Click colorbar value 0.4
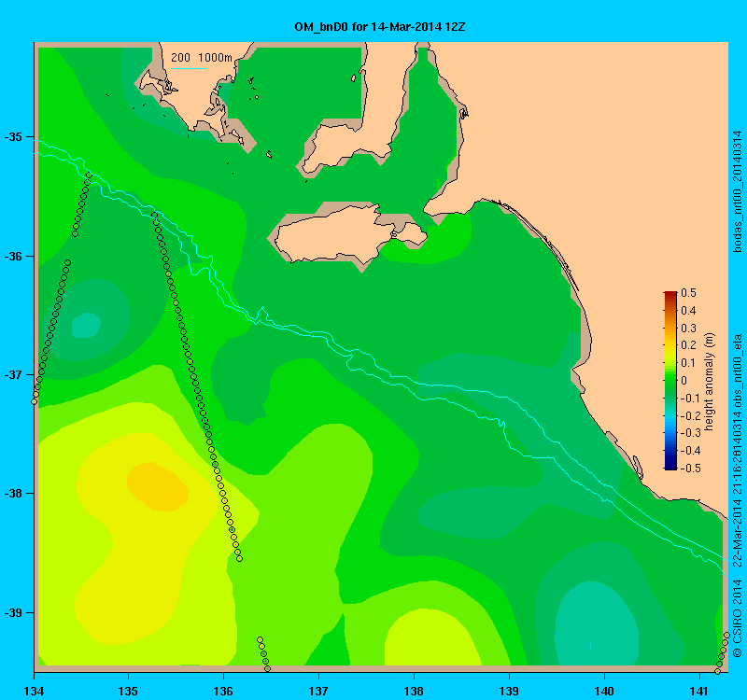 tap(688, 311)
